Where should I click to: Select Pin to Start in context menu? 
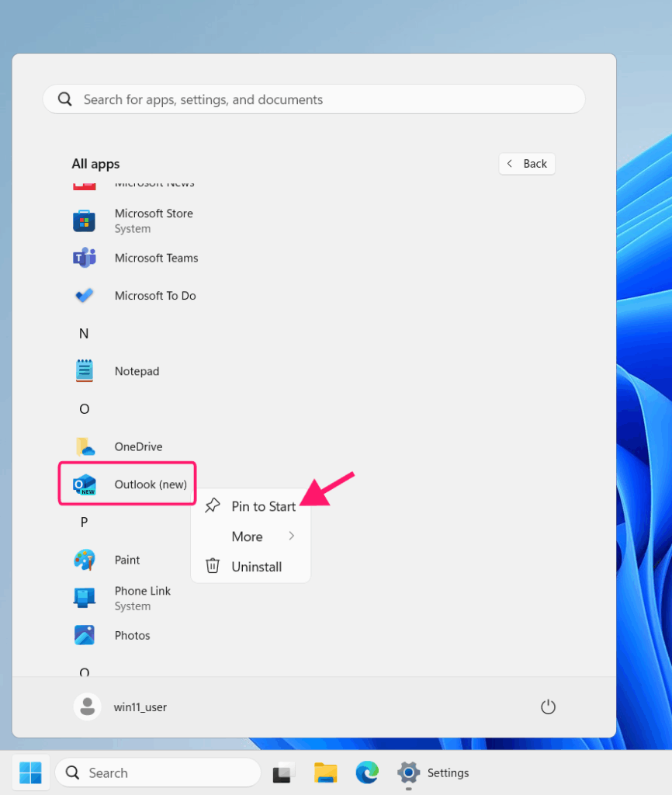pyautogui.click(x=251, y=506)
